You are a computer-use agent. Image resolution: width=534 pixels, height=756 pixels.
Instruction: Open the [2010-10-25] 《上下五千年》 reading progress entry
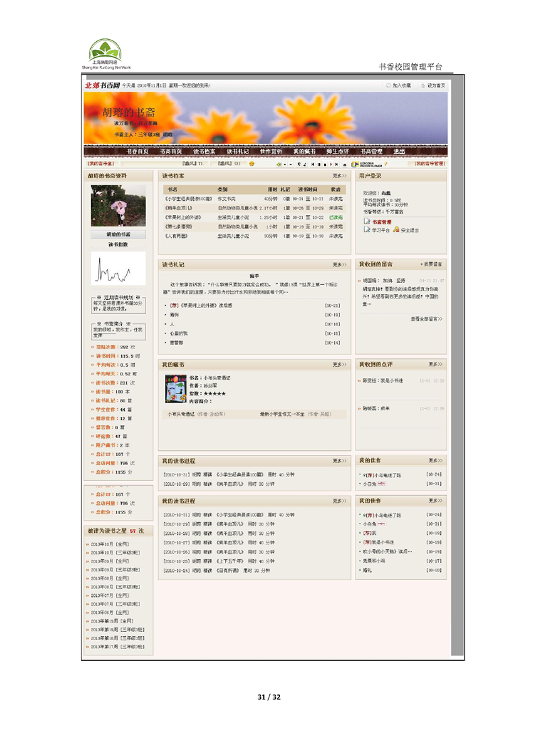click(x=219, y=562)
